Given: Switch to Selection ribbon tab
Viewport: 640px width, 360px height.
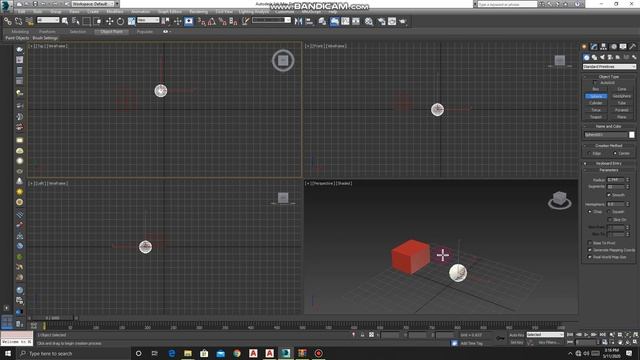Looking at the screenshot, I should 78,31.
